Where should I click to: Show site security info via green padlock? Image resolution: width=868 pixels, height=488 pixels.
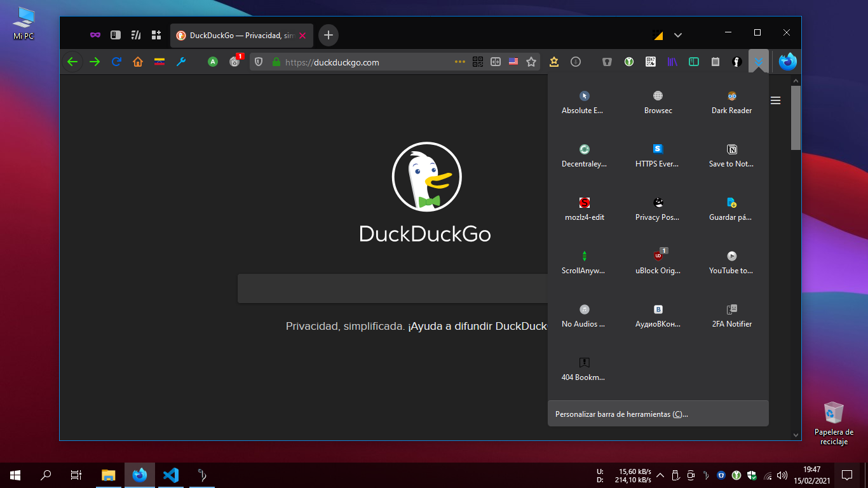click(x=276, y=62)
